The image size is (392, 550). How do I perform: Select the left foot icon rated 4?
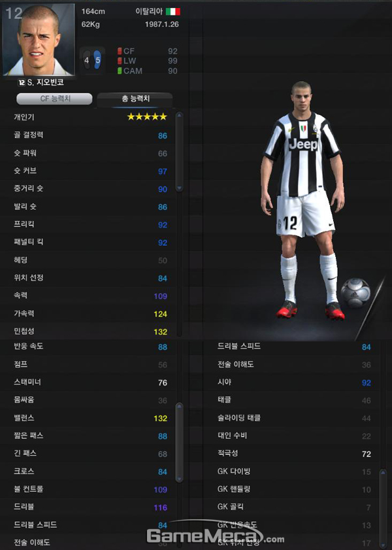[x=86, y=60]
